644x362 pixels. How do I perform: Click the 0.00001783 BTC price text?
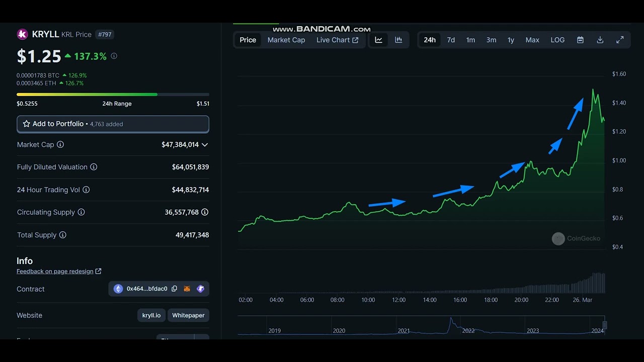tap(38, 75)
